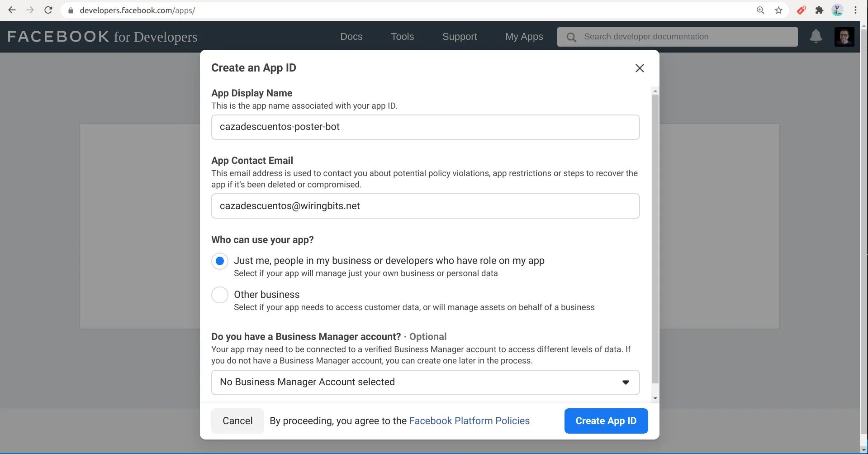Open the Tools menu
The image size is (868, 454).
coord(403,37)
